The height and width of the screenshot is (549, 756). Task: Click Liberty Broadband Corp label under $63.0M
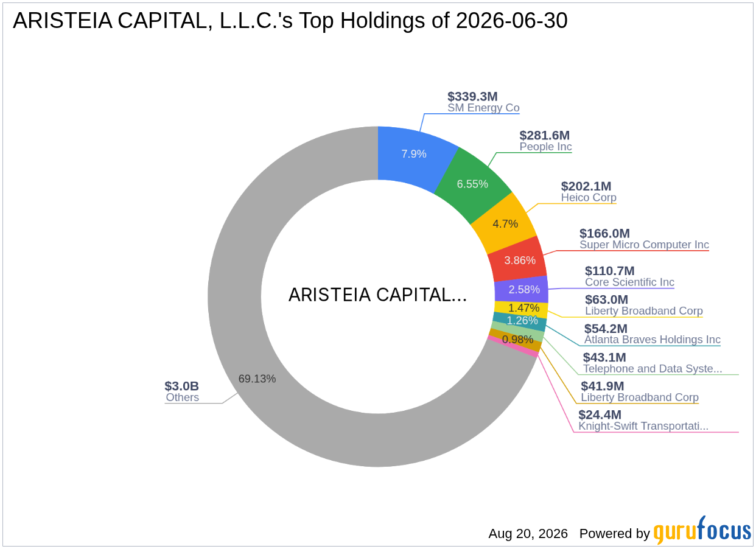(x=644, y=311)
